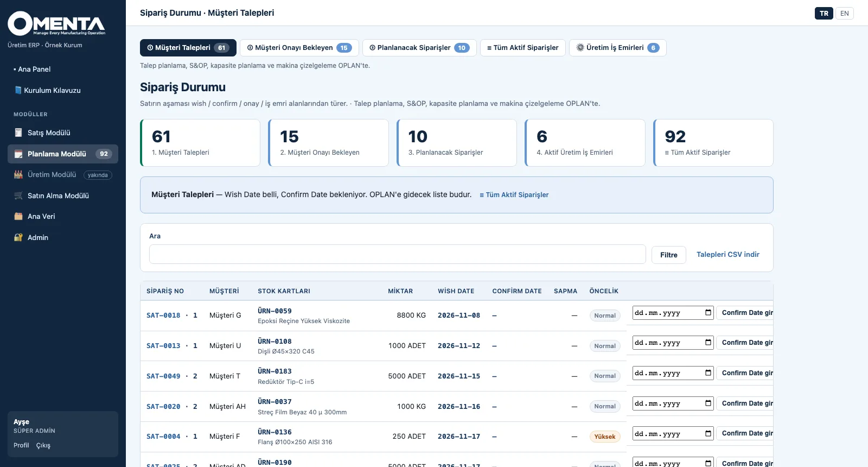
Task: Click the Admin lock icon
Action: (18, 237)
